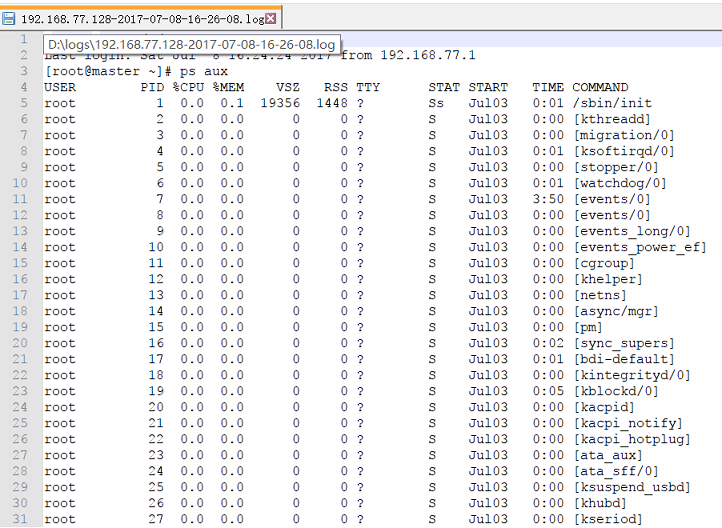Click line number 5 in the margin
The image size is (722, 528).
[x=22, y=103]
